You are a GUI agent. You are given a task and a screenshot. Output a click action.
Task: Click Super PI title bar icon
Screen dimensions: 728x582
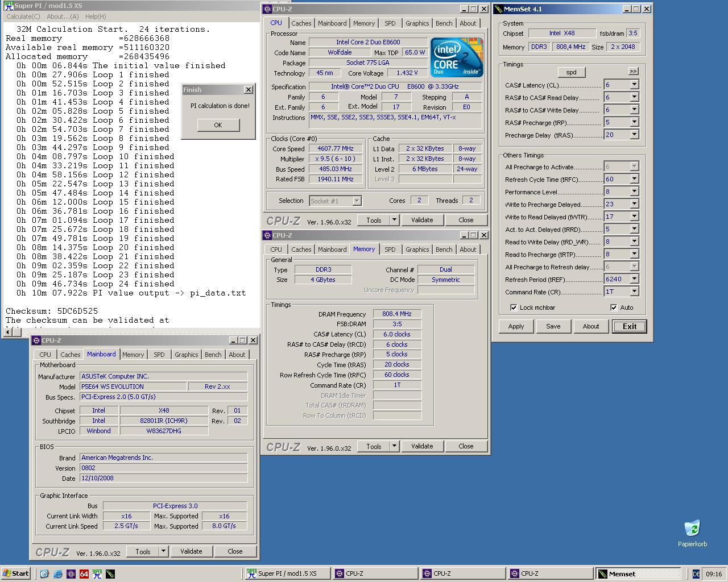pos(9,6)
